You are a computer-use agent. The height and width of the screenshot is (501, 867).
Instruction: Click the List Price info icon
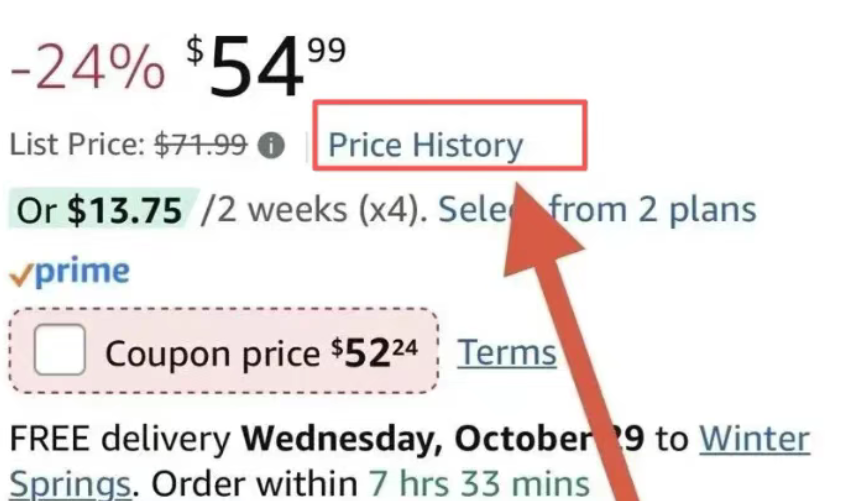[270, 146]
